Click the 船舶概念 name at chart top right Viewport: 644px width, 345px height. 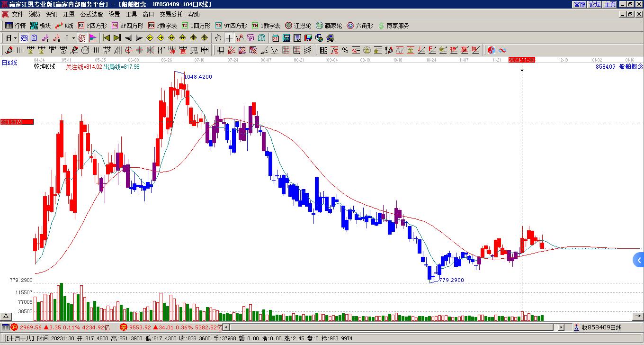pyautogui.click(x=631, y=67)
